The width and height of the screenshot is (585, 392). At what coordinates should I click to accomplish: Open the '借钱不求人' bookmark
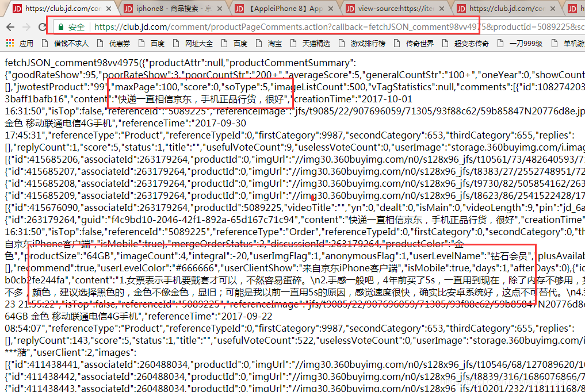coord(66,44)
